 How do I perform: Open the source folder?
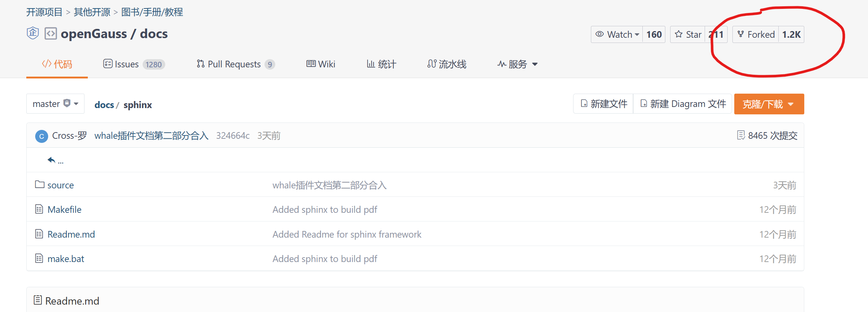[x=61, y=185]
